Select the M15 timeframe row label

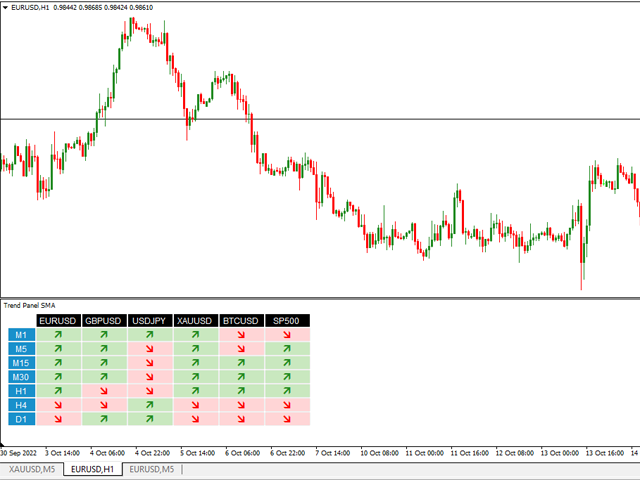22,363
